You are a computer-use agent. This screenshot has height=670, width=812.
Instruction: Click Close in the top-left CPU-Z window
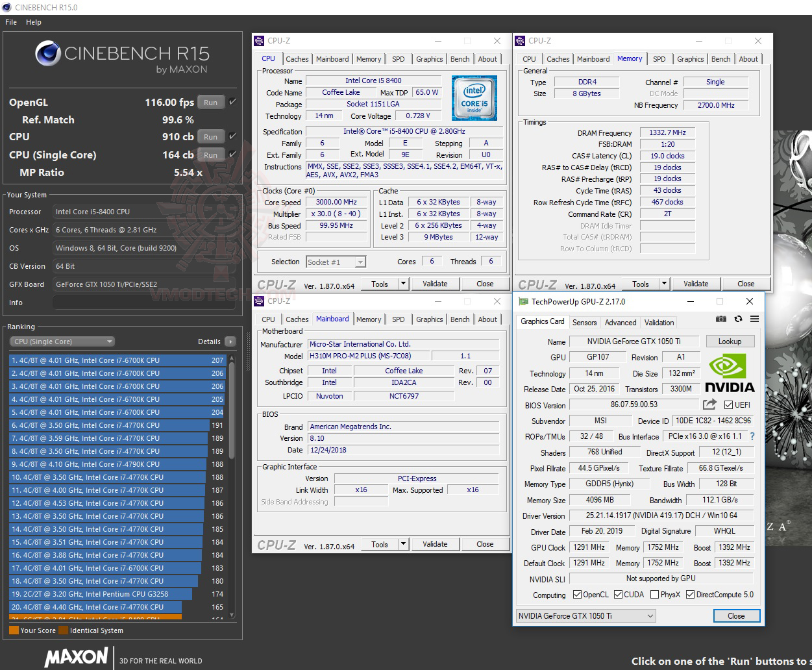pyautogui.click(x=485, y=284)
